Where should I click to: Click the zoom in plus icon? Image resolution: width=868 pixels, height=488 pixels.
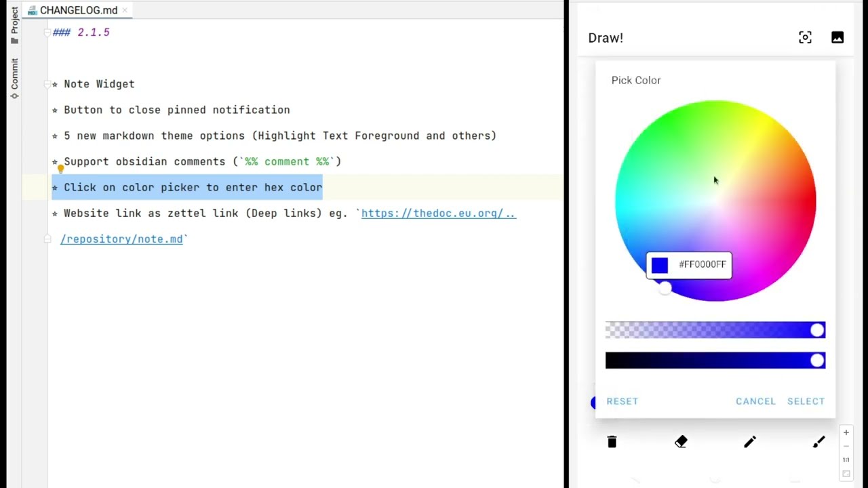coord(846,432)
